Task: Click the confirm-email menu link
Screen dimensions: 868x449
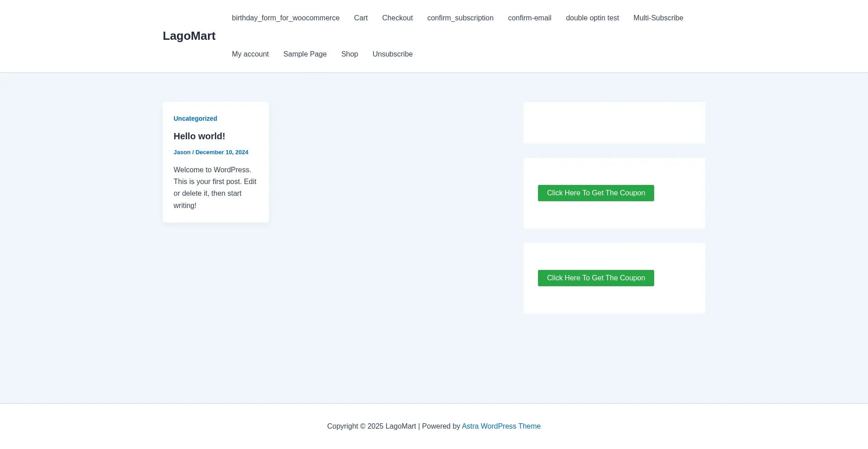Action: click(529, 18)
